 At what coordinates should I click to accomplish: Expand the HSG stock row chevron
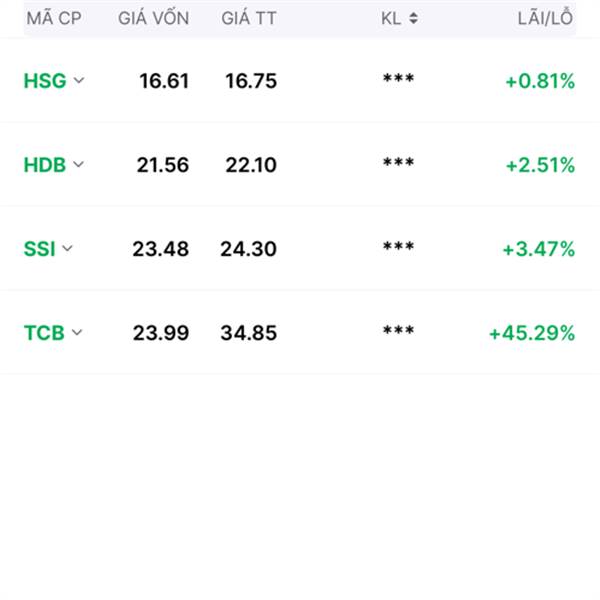coord(79,81)
